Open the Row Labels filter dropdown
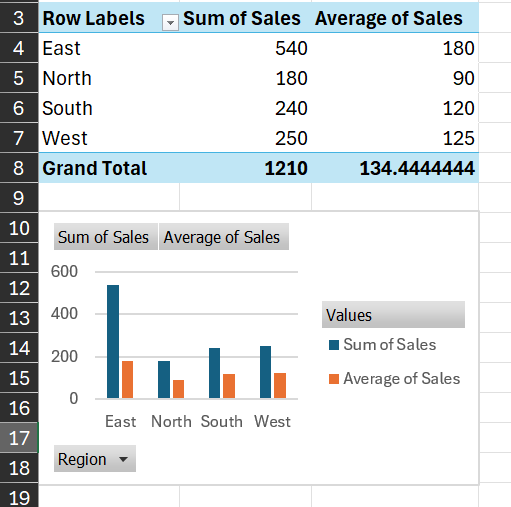This screenshot has height=507, width=511. (x=170, y=23)
